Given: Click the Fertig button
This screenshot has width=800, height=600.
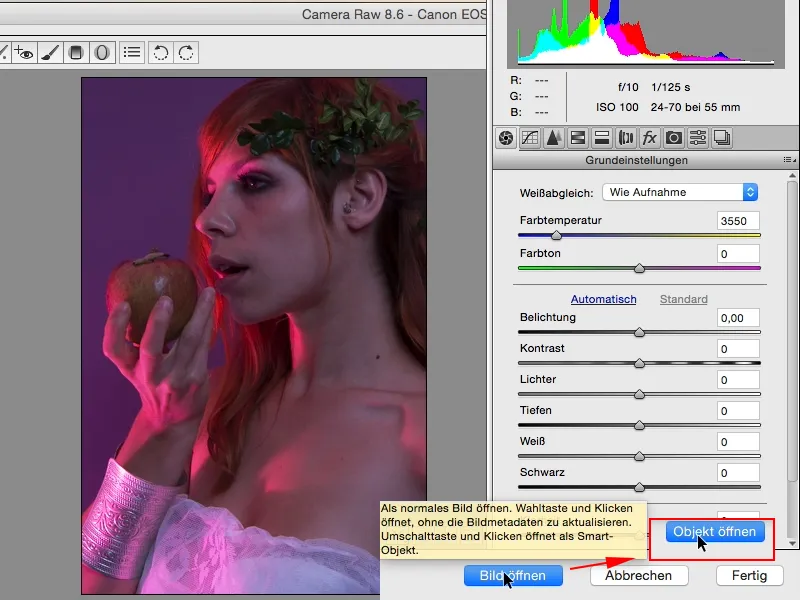Looking at the screenshot, I should tap(749, 576).
